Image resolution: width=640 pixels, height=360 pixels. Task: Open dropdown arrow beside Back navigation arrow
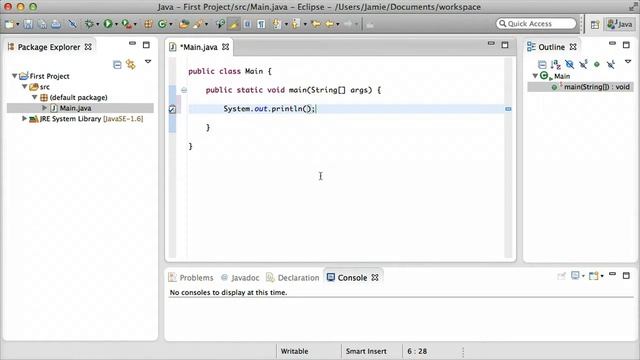[338, 25]
